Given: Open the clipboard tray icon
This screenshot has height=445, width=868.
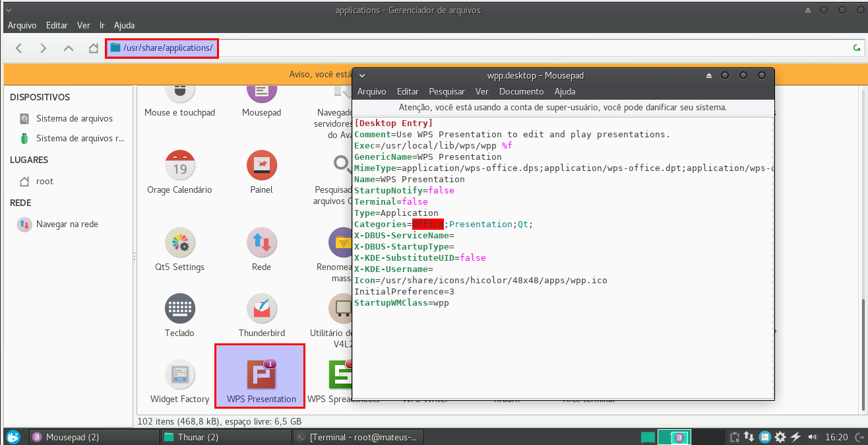Looking at the screenshot, I should (734, 437).
